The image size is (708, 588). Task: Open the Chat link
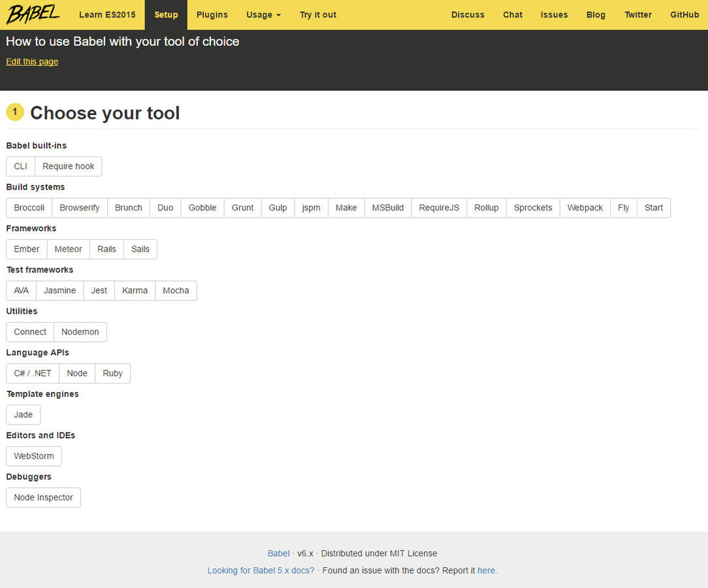point(513,15)
